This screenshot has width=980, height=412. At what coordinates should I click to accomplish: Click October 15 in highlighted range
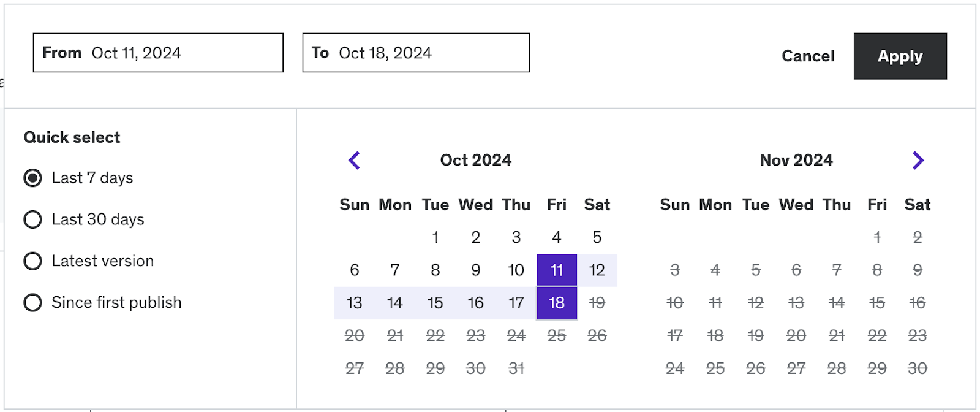pyautogui.click(x=435, y=303)
